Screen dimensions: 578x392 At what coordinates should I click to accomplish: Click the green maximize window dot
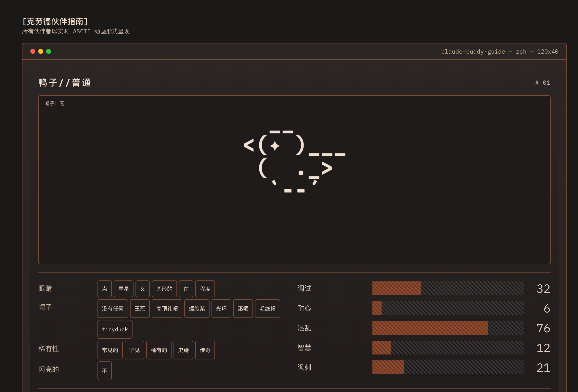[49, 51]
